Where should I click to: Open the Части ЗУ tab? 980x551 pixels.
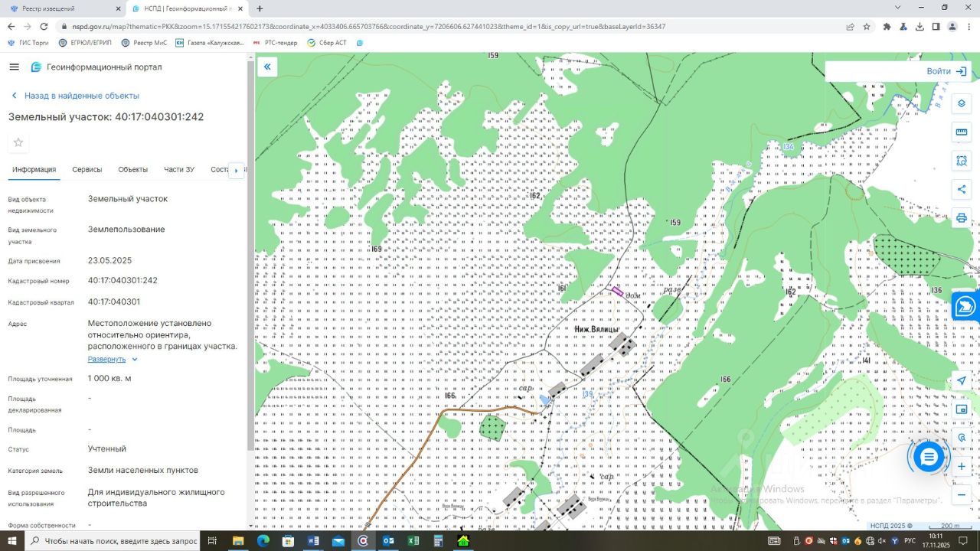(x=179, y=170)
